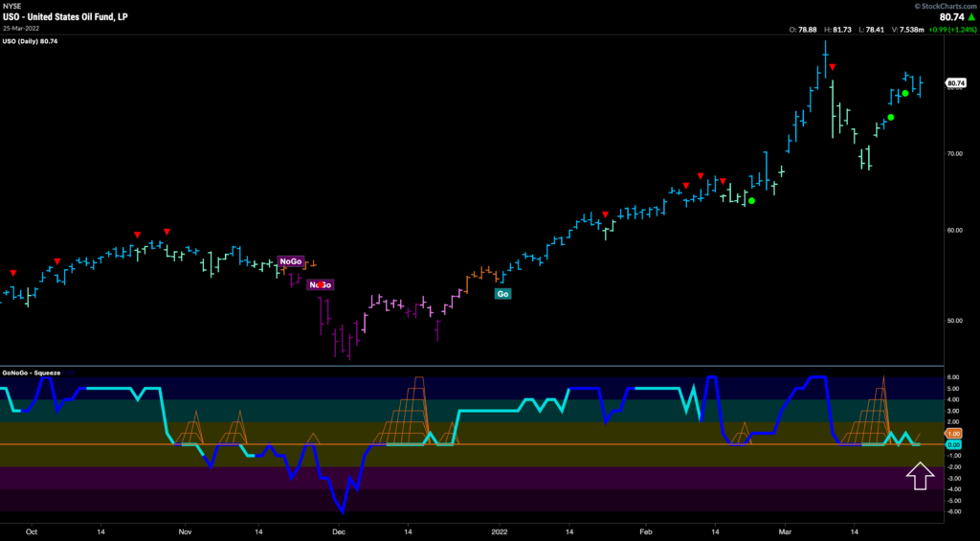Click the 80.74 price tag on axis
The image size is (980, 541).
(955, 83)
